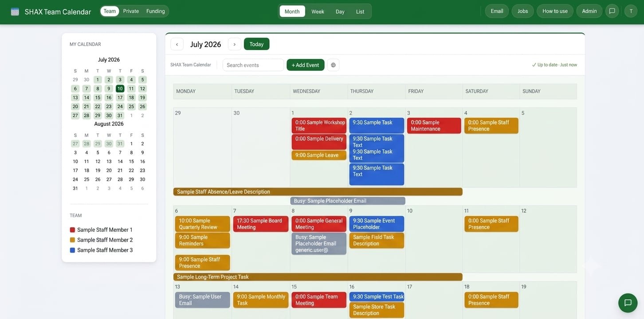
Task: Focus the Search events field
Action: 253,65
